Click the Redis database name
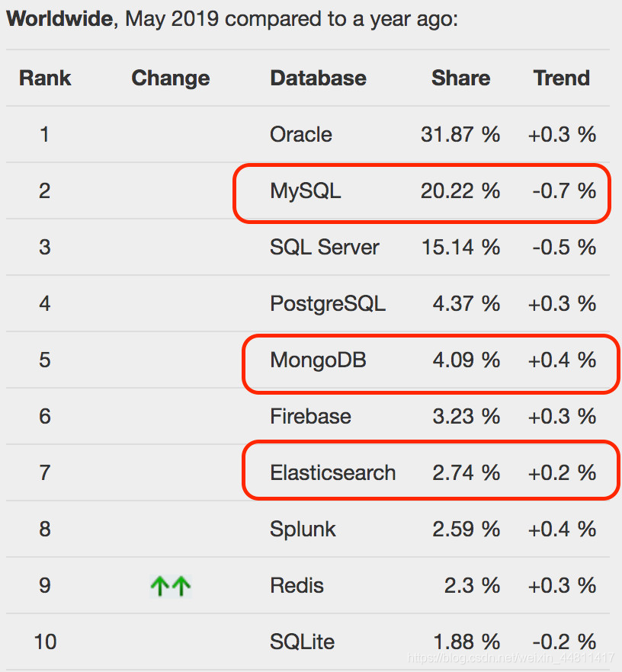 pos(297,586)
